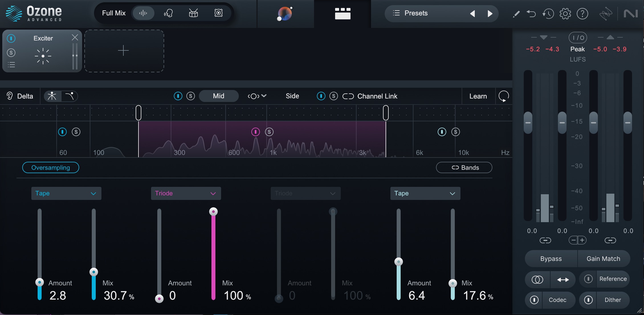Toggle the pink mid band power button

coord(256,132)
